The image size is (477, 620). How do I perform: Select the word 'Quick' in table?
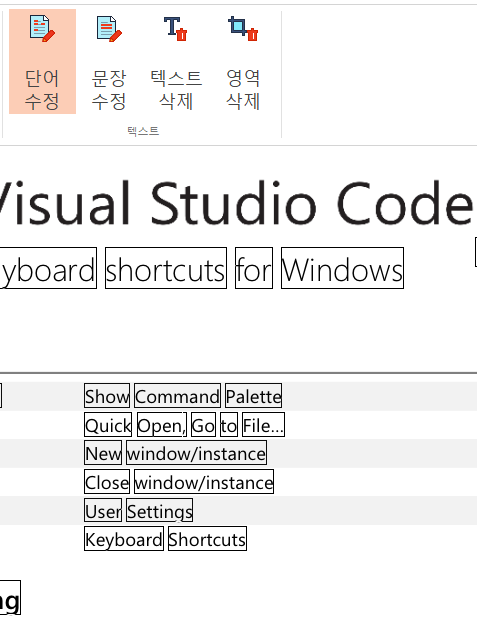click(x=108, y=424)
